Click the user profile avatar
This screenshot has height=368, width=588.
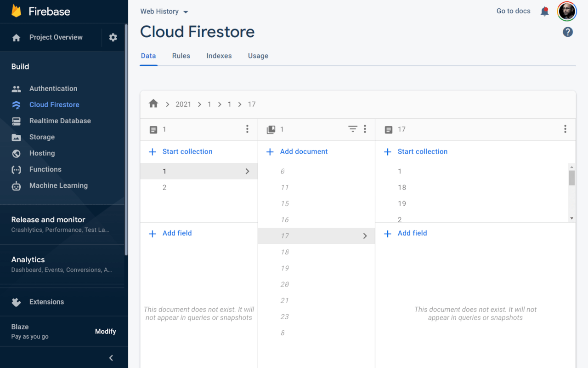(567, 11)
